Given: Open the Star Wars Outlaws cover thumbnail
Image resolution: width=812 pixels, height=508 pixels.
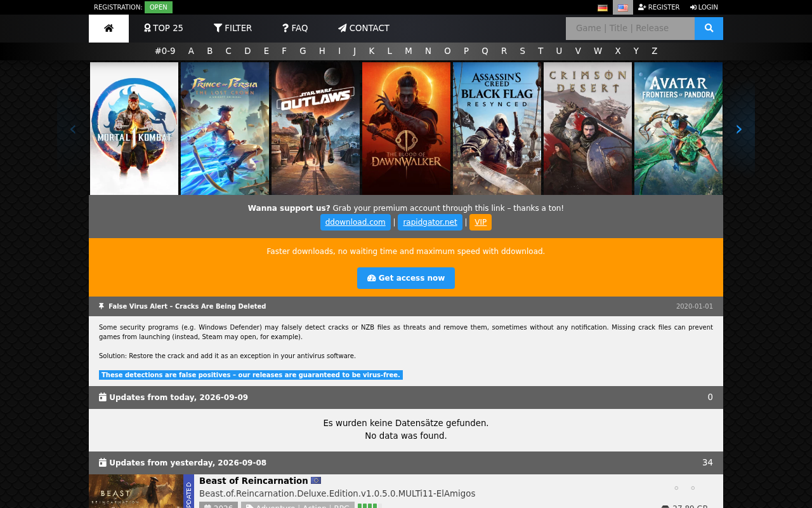Looking at the screenshot, I should click(x=315, y=128).
